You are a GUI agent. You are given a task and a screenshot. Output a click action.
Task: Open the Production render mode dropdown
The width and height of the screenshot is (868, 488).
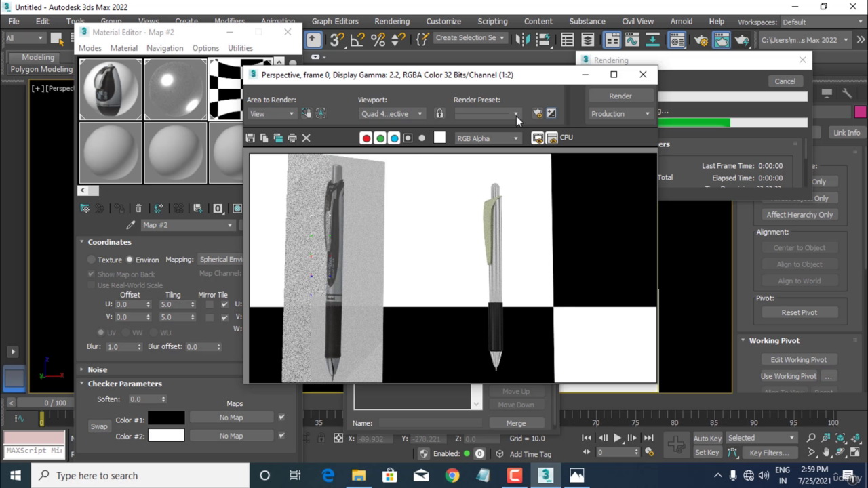pos(620,114)
